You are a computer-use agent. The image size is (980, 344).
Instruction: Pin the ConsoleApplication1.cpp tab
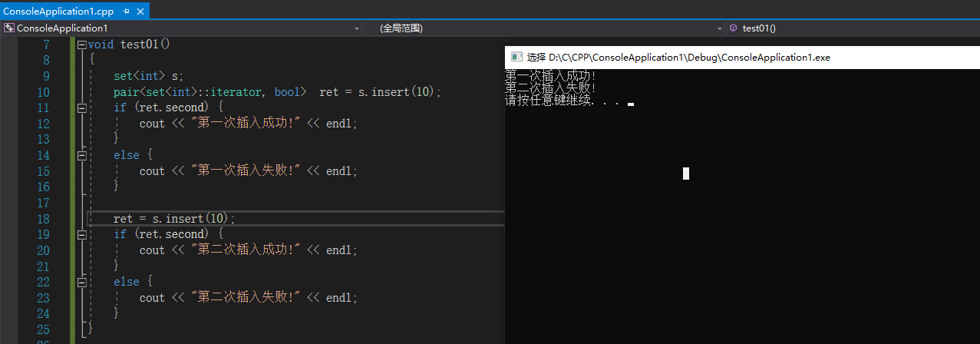[x=126, y=12]
